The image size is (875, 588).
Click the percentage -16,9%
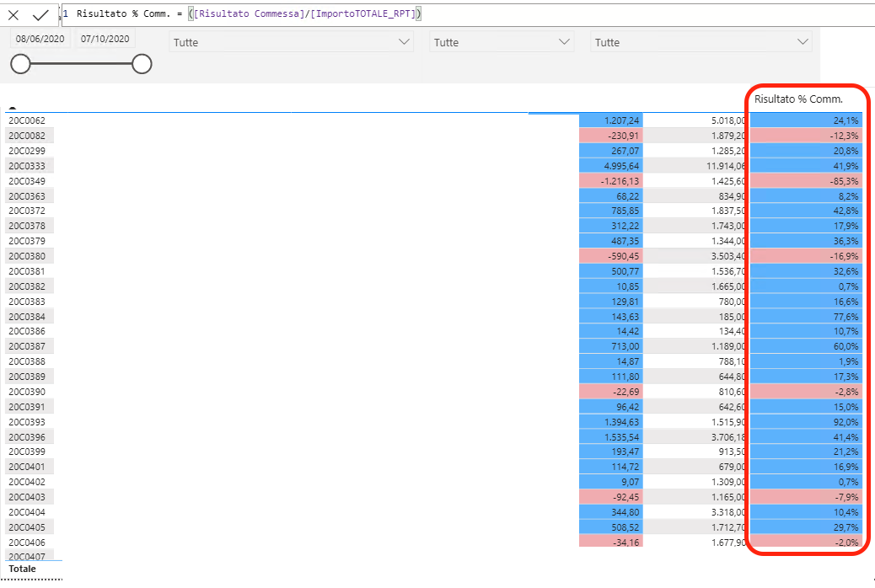[845, 256]
